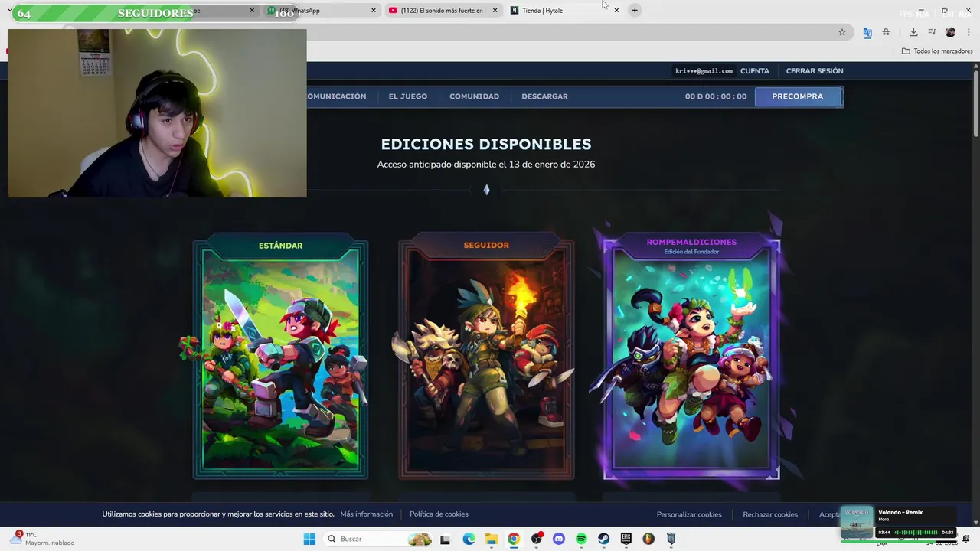This screenshot has height=551, width=980.
Task: Open the Task View taskbar icon
Action: click(445, 539)
